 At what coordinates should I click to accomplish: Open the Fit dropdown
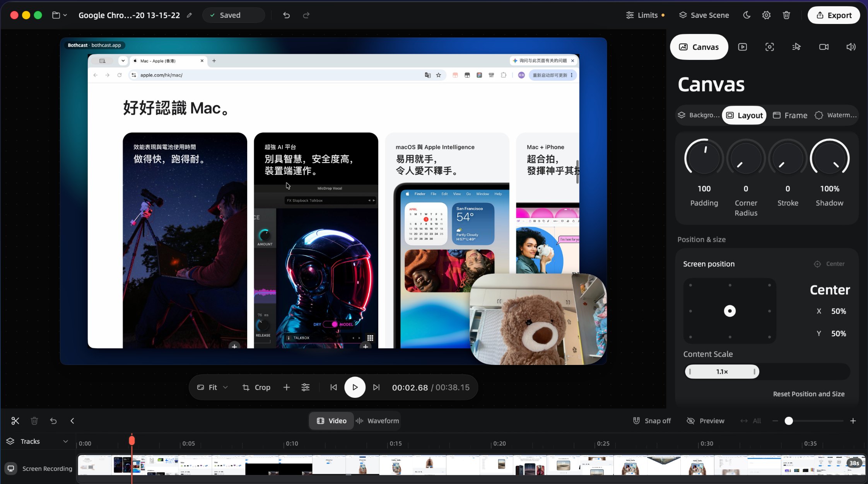[212, 387]
